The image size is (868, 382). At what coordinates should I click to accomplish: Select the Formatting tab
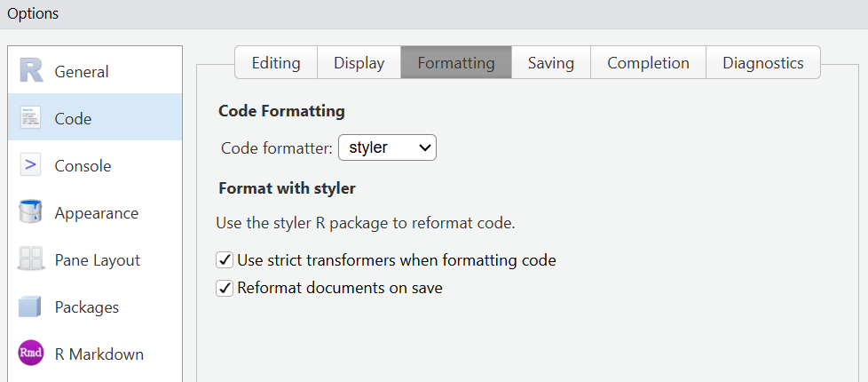(x=456, y=63)
